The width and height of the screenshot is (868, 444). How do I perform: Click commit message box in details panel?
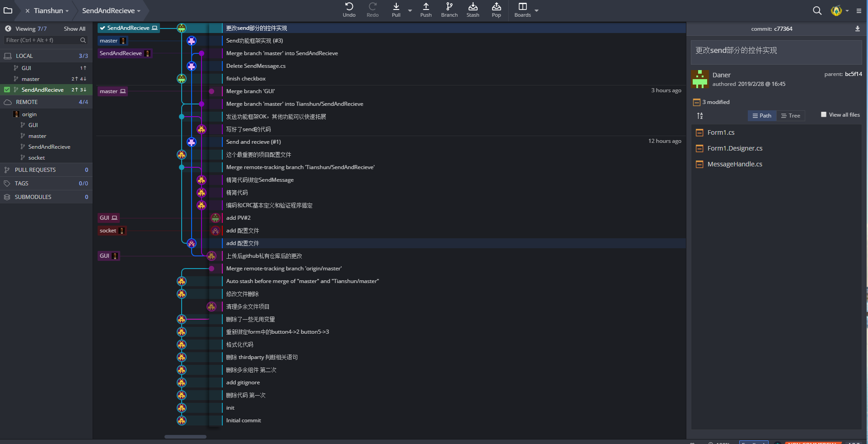[x=776, y=52]
